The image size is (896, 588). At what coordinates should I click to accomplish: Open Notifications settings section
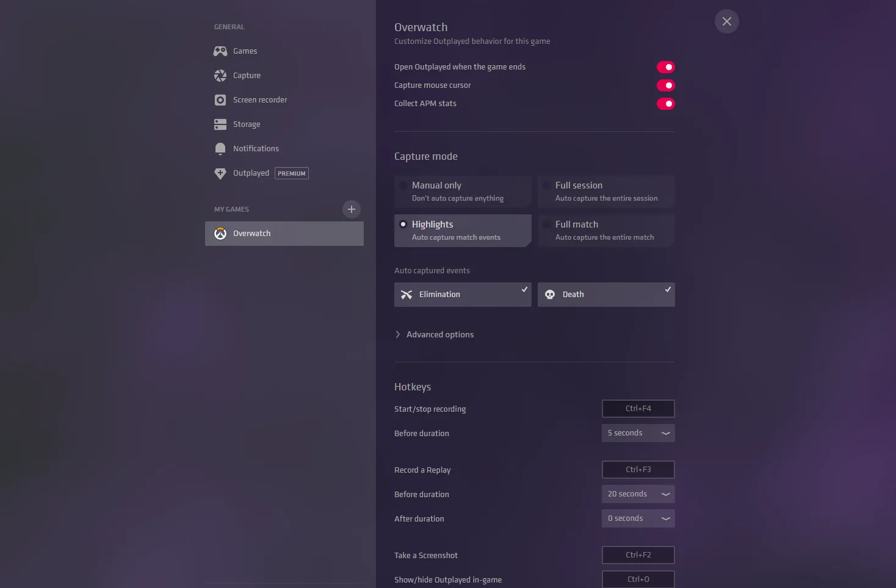(284, 149)
